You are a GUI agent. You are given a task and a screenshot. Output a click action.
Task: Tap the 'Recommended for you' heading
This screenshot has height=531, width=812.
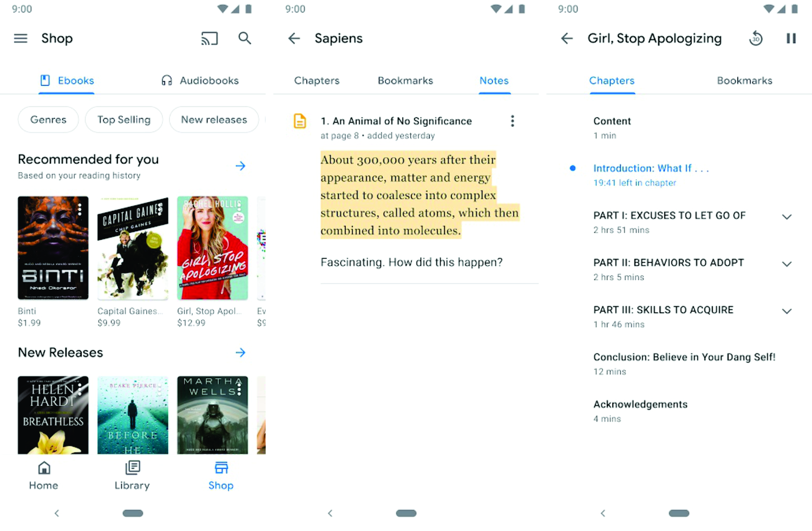[x=88, y=159]
